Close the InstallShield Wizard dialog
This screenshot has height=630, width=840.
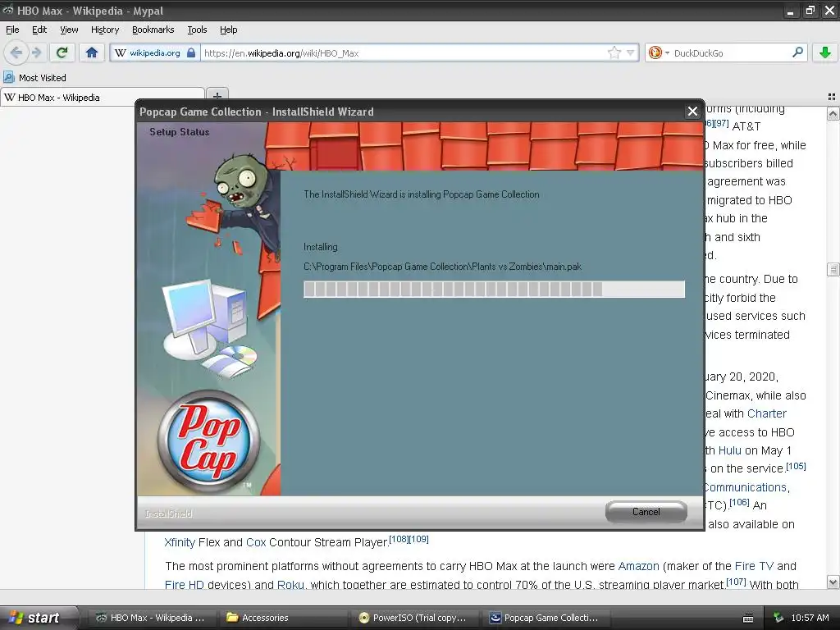(x=692, y=112)
